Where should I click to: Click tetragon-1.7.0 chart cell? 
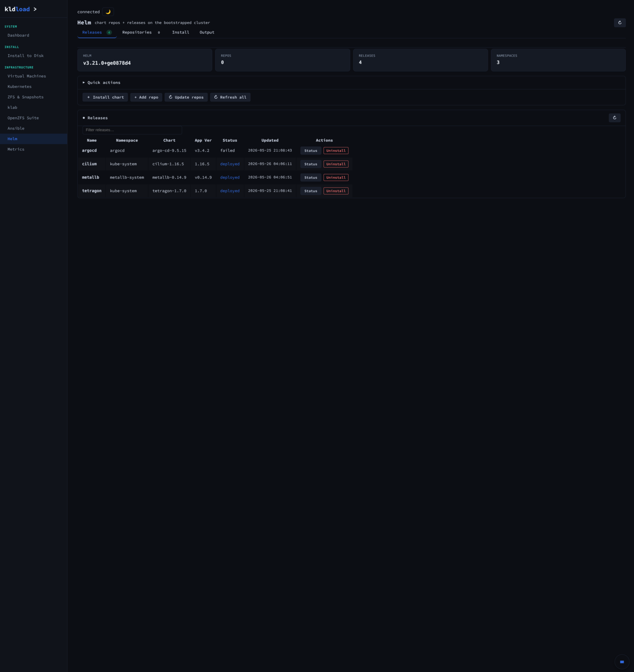(169, 191)
